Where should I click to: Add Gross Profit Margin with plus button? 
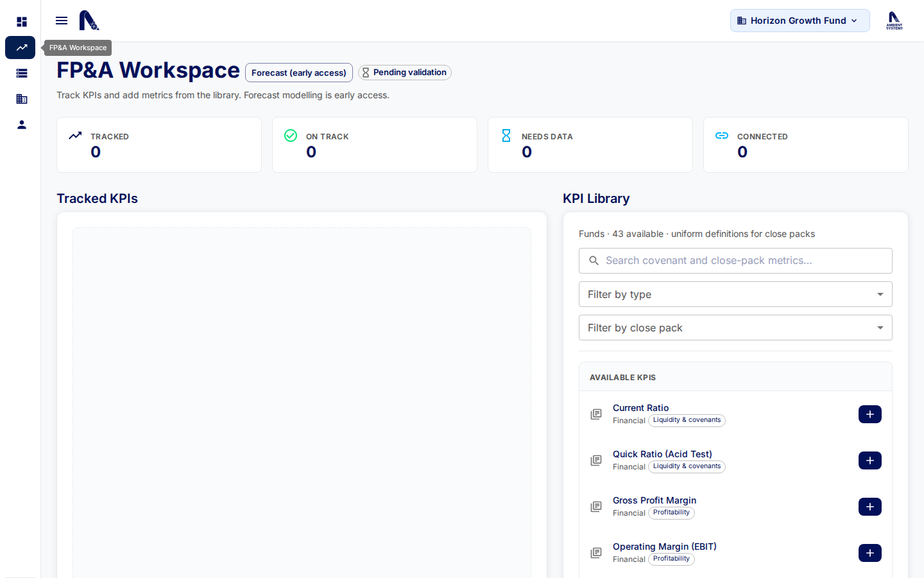coord(870,507)
